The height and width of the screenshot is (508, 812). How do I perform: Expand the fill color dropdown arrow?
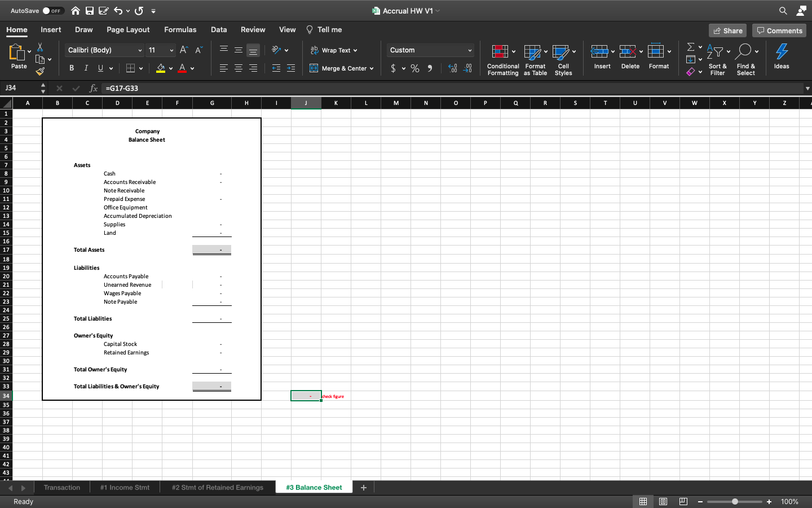coord(170,68)
